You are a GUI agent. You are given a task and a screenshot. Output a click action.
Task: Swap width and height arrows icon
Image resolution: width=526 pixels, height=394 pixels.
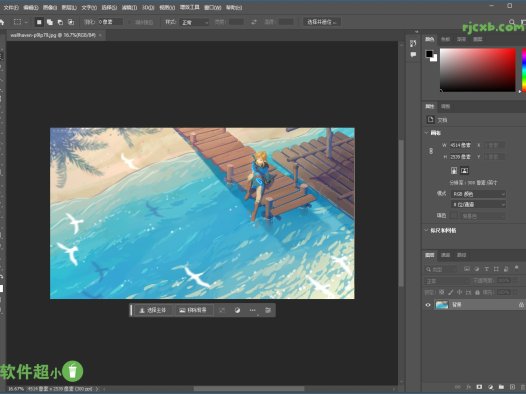click(x=254, y=22)
